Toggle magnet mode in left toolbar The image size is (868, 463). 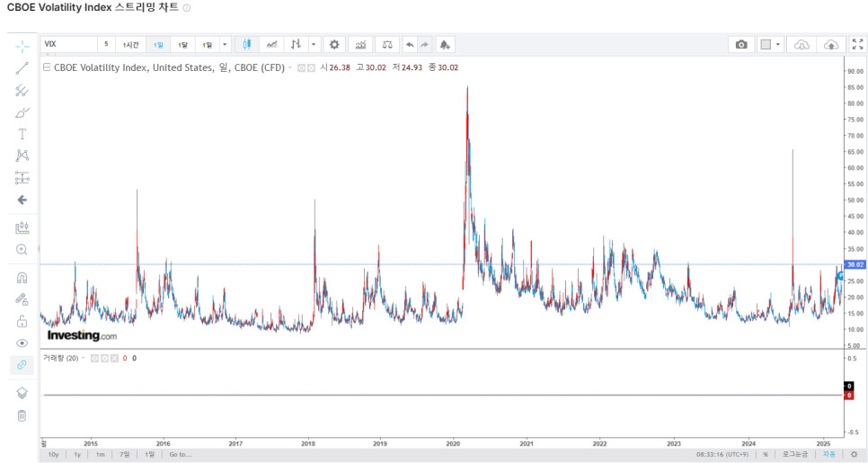[22, 278]
